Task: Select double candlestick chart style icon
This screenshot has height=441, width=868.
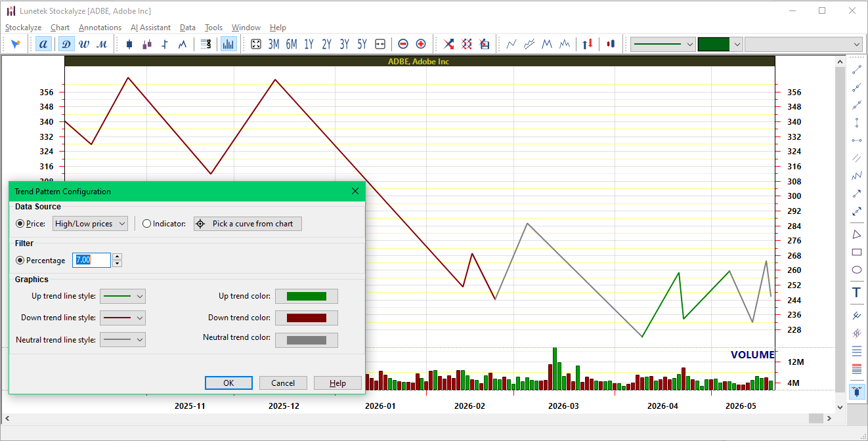Action: (147, 44)
